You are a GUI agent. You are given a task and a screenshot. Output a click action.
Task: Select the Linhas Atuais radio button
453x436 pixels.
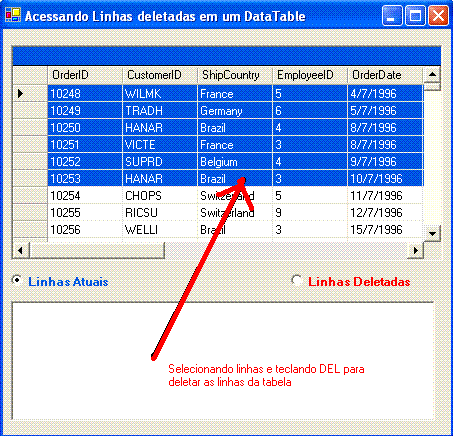17,281
